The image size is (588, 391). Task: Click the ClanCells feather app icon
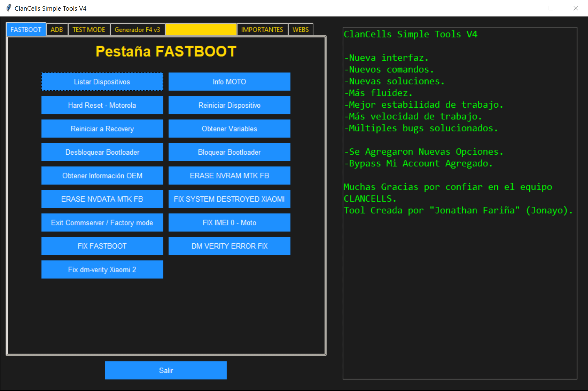click(9, 8)
